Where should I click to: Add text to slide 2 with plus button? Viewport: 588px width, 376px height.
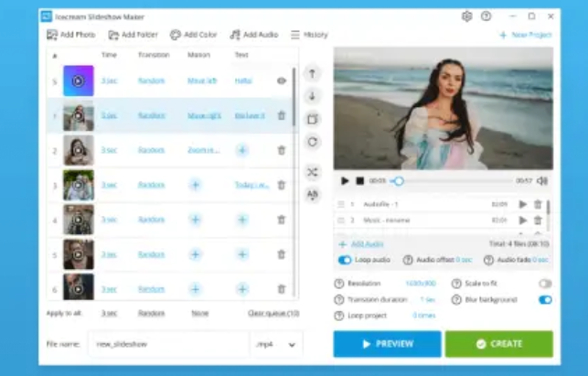pyautogui.click(x=242, y=150)
